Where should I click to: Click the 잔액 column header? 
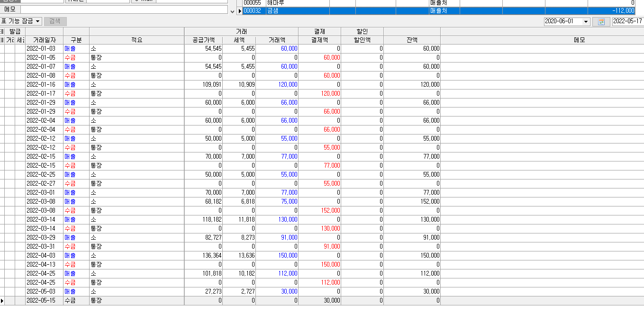(412, 40)
